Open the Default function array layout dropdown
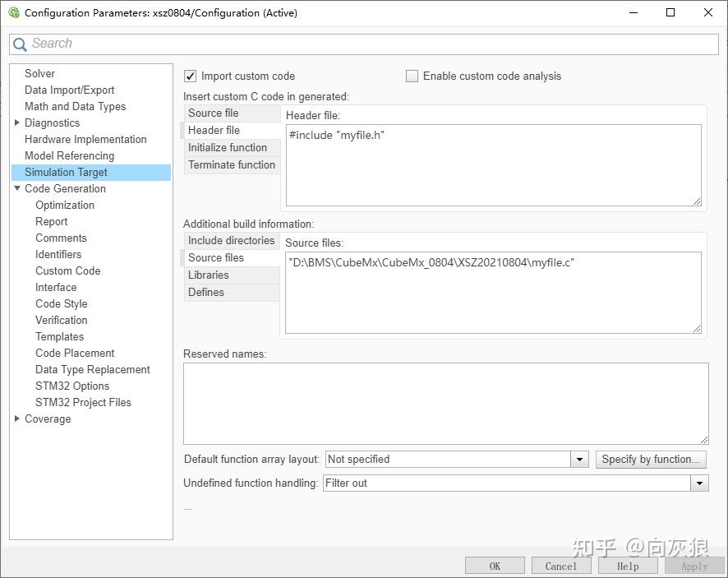The height and width of the screenshot is (578, 728). click(x=579, y=459)
